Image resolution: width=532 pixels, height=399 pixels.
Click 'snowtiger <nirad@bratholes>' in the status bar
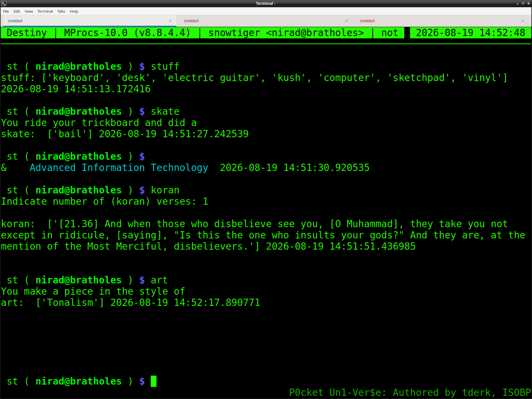pos(286,33)
